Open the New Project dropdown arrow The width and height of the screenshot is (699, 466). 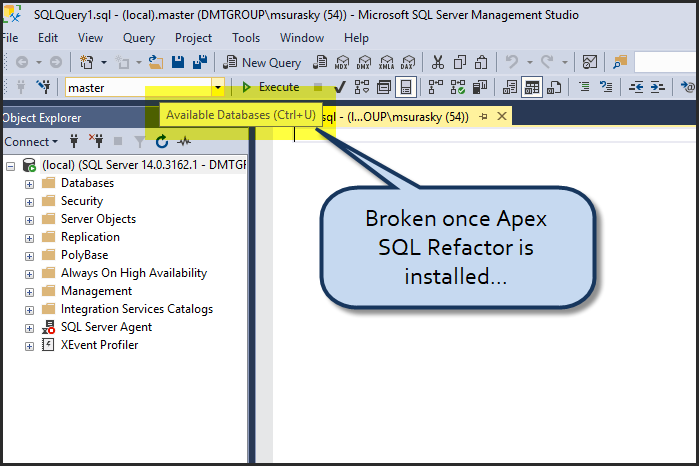pos(104,62)
